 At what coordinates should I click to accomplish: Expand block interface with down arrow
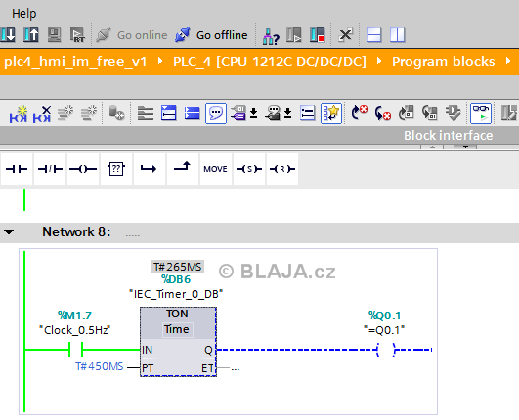pos(465,147)
